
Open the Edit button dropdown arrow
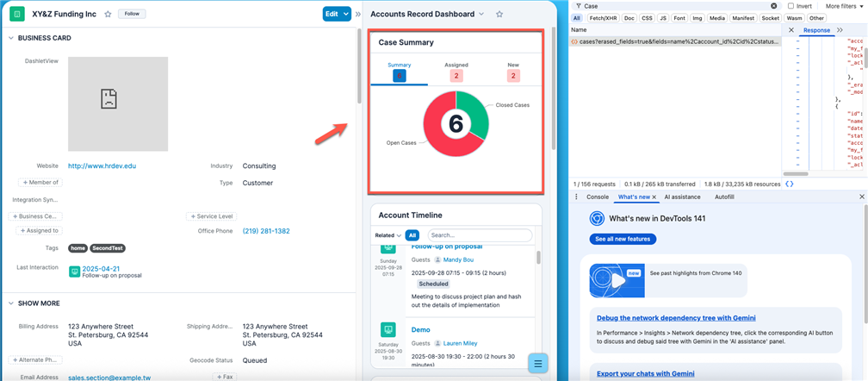click(346, 14)
